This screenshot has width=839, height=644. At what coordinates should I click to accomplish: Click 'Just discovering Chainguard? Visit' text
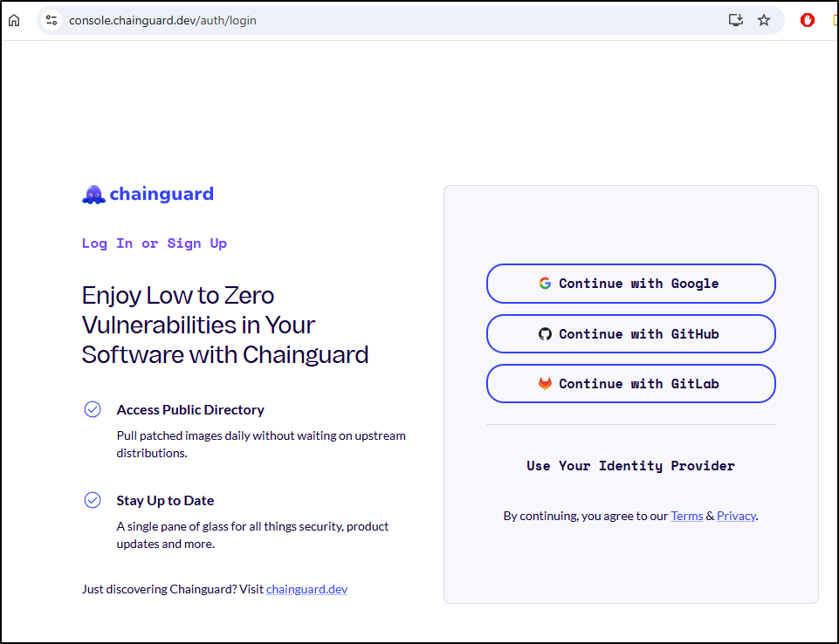click(172, 589)
